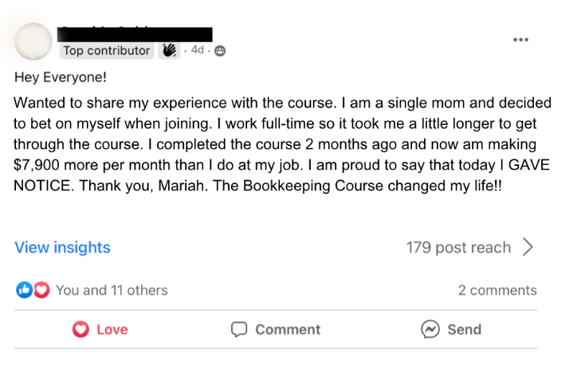Screen dimensions: 569x392
Task: Click the "4d" post timestamp
Action: pyautogui.click(x=198, y=50)
